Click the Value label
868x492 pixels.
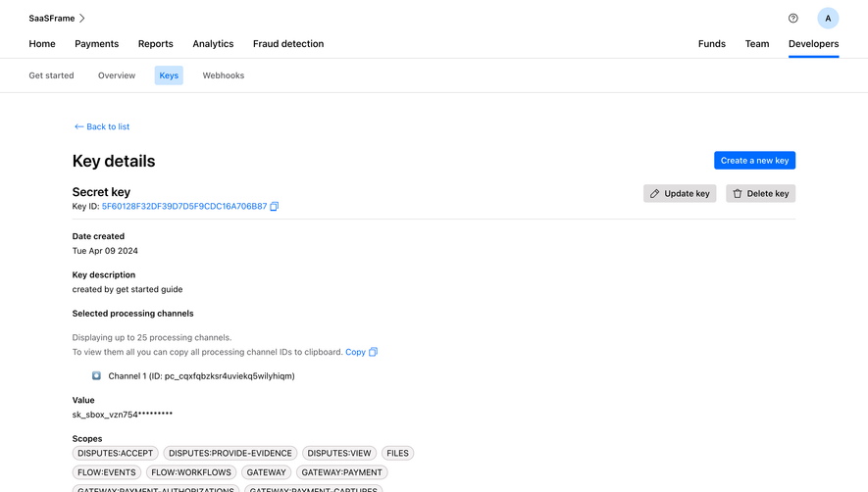(x=83, y=400)
